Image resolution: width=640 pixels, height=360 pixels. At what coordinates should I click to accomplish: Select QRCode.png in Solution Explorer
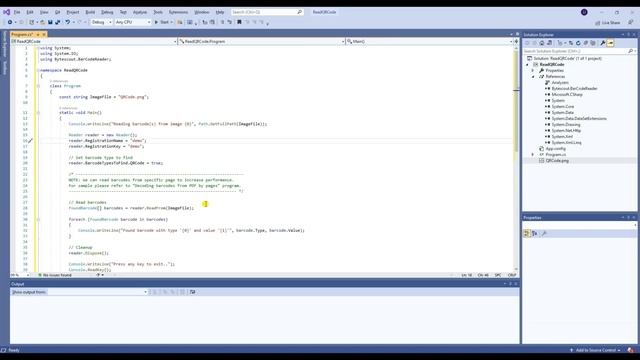click(557, 160)
